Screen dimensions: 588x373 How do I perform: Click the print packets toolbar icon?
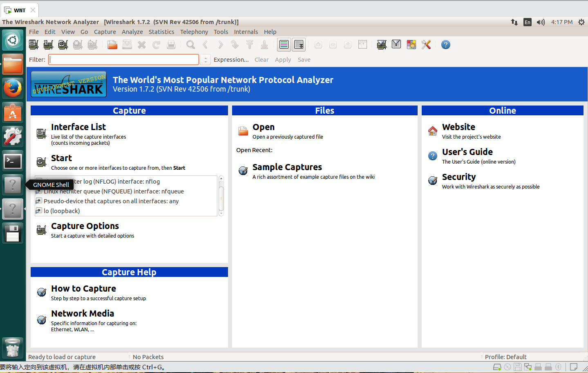[x=171, y=45]
